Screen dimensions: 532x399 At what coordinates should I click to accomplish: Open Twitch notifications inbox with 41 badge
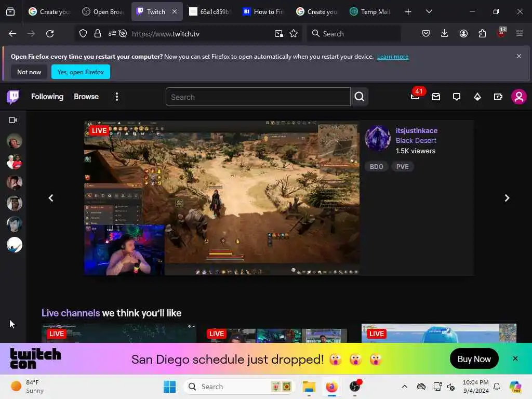point(415,97)
